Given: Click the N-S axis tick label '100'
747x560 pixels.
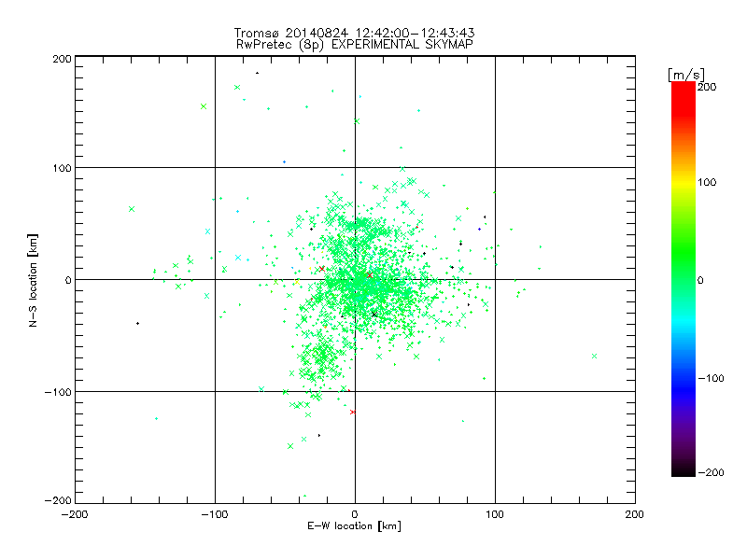Looking at the screenshot, I should [62, 169].
